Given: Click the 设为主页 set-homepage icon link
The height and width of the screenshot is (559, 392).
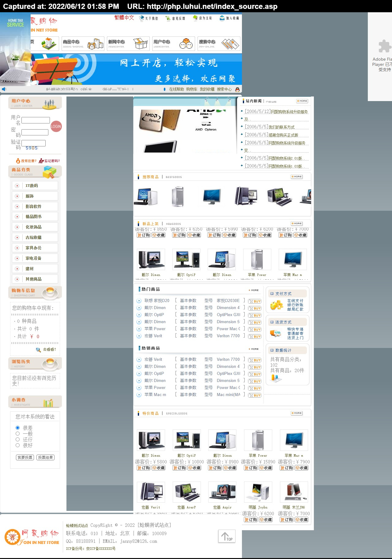Looking at the screenshot, I should pos(202,18).
